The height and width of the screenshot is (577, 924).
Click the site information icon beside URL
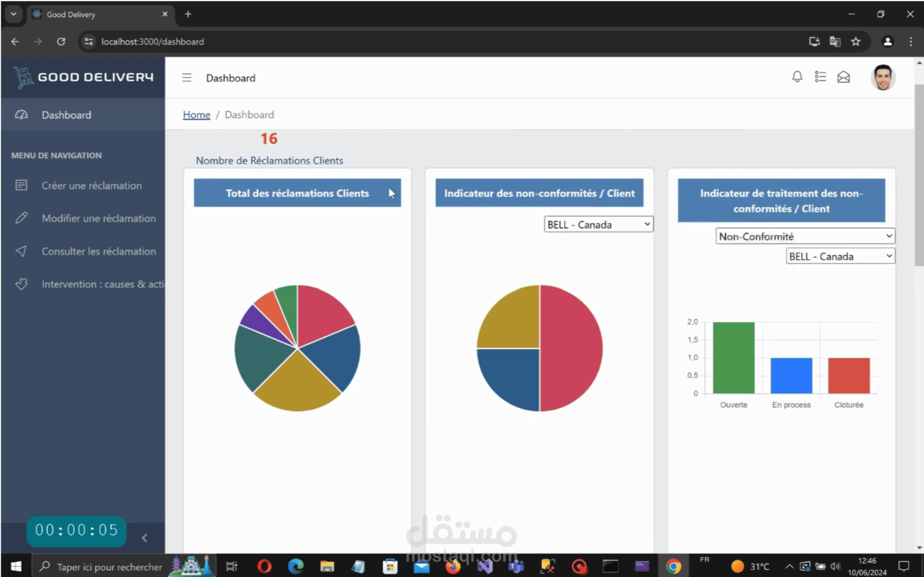click(89, 41)
